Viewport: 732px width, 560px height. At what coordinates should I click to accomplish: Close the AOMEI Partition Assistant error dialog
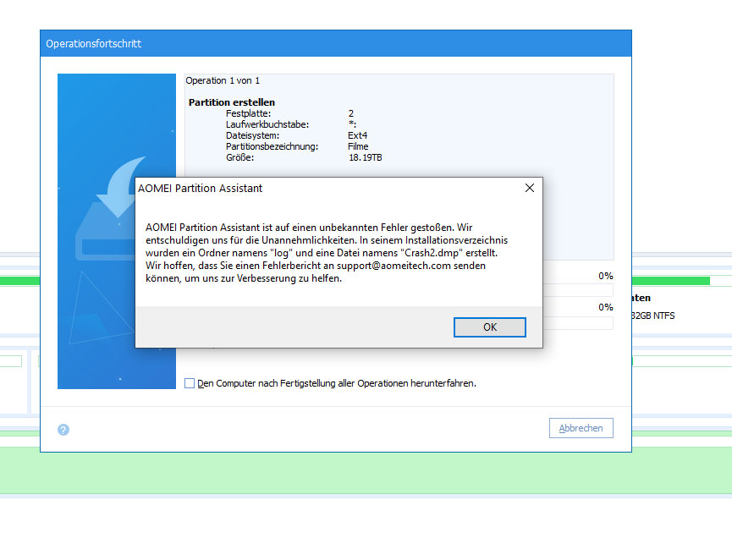(x=530, y=188)
